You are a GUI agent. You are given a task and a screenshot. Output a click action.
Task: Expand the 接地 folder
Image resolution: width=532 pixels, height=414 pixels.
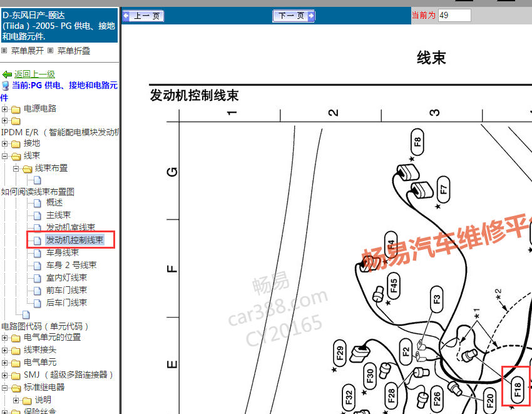point(4,143)
